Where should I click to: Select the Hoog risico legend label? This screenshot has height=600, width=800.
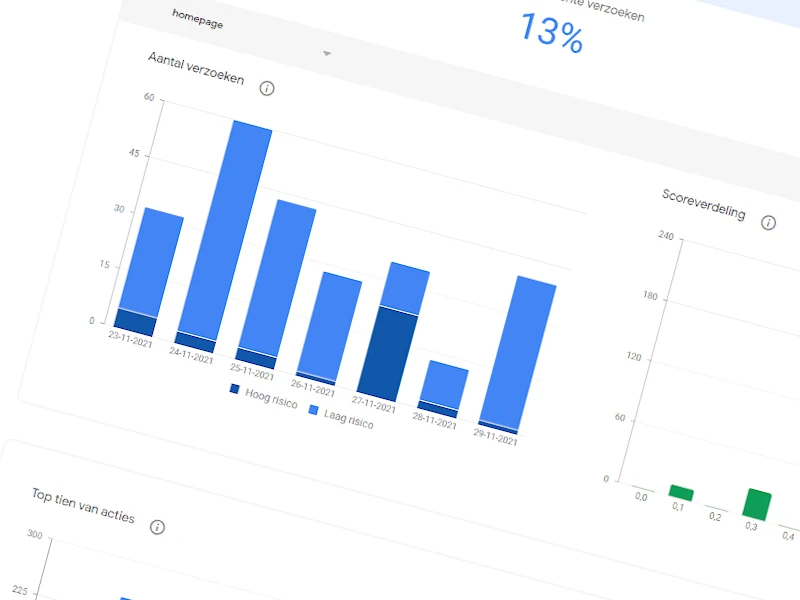click(x=271, y=398)
